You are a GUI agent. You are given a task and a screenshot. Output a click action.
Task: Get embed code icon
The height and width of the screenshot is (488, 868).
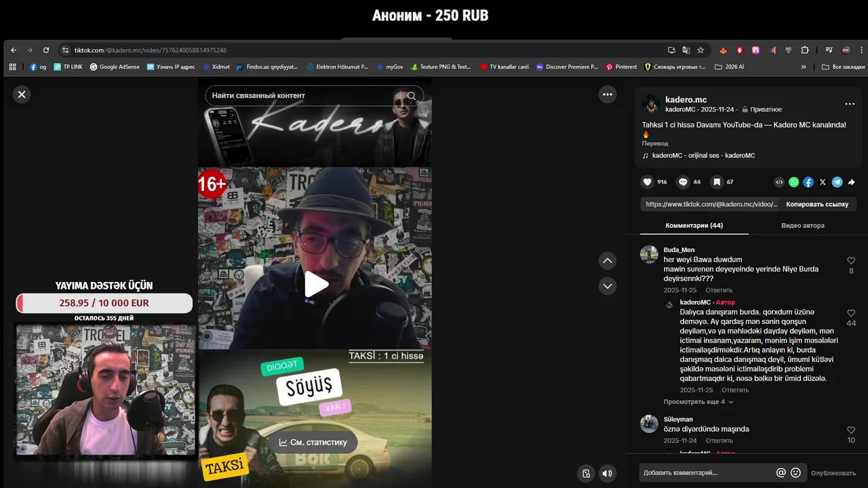point(779,182)
